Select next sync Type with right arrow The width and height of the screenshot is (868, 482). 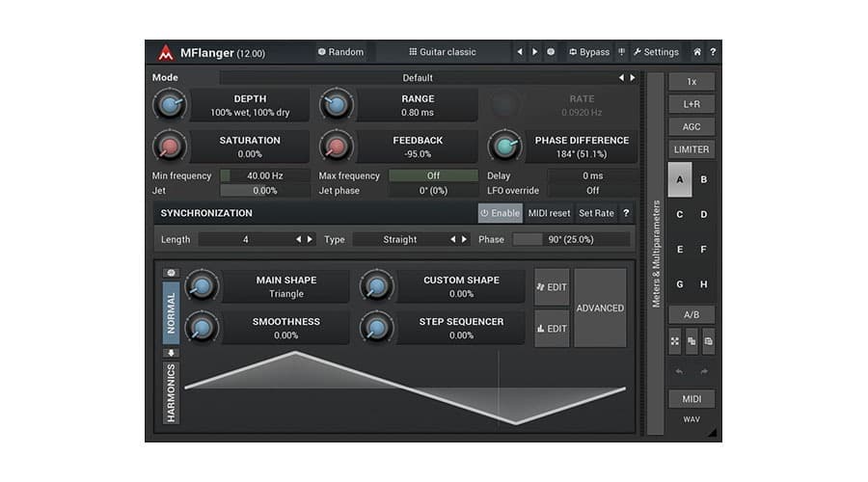pyautogui.click(x=465, y=240)
